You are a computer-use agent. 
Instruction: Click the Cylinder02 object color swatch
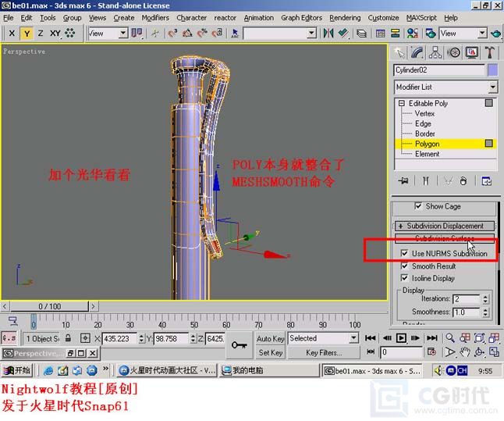(493, 70)
